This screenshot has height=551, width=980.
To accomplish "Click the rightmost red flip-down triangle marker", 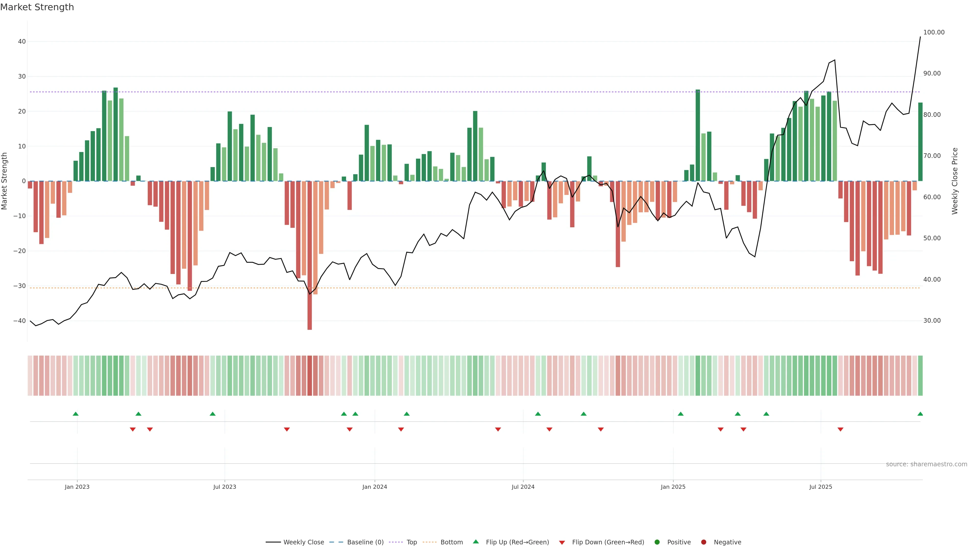I will coord(840,429).
